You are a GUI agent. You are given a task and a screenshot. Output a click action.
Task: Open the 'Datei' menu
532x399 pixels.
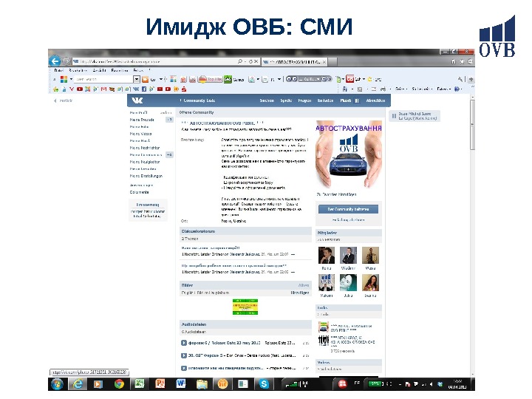[58, 71]
